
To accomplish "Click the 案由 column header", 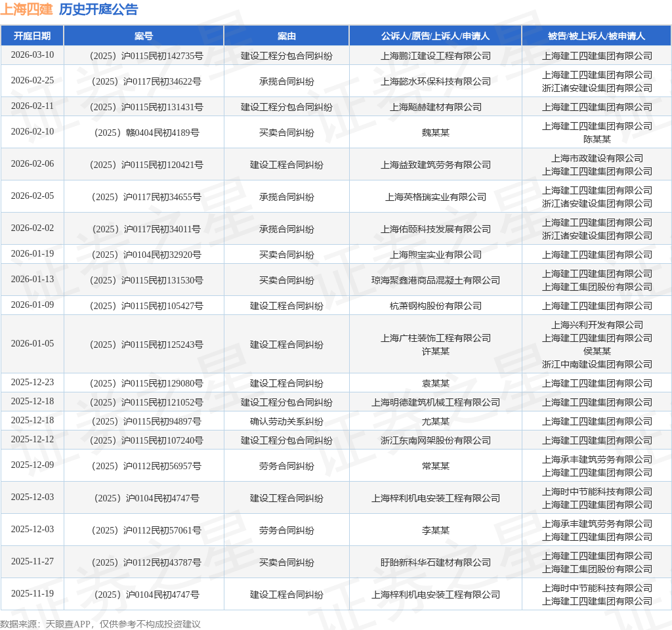I will [286, 36].
